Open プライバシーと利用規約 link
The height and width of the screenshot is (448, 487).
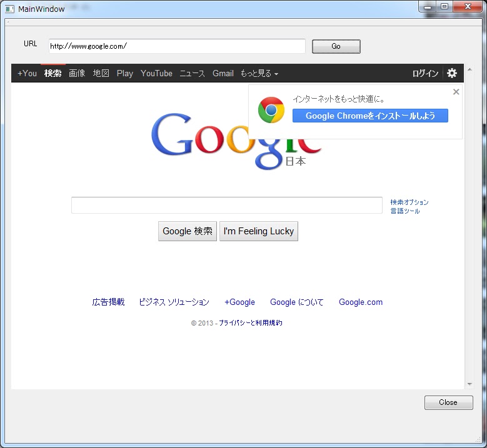point(250,323)
